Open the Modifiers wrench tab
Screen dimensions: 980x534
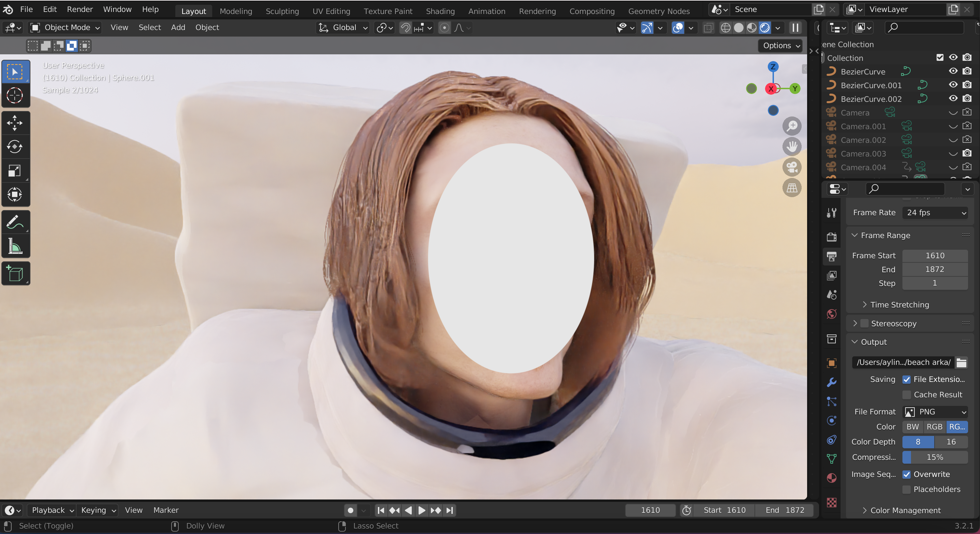[x=832, y=382]
